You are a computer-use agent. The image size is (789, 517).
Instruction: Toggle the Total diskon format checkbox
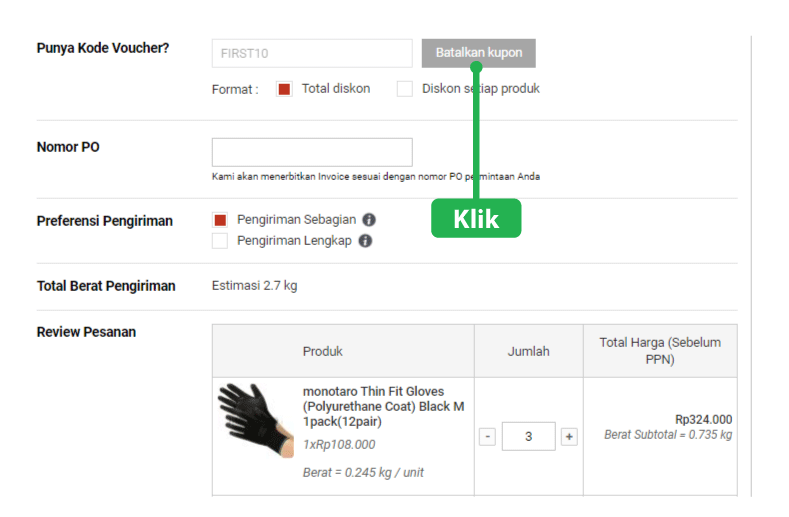pos(284,89)
